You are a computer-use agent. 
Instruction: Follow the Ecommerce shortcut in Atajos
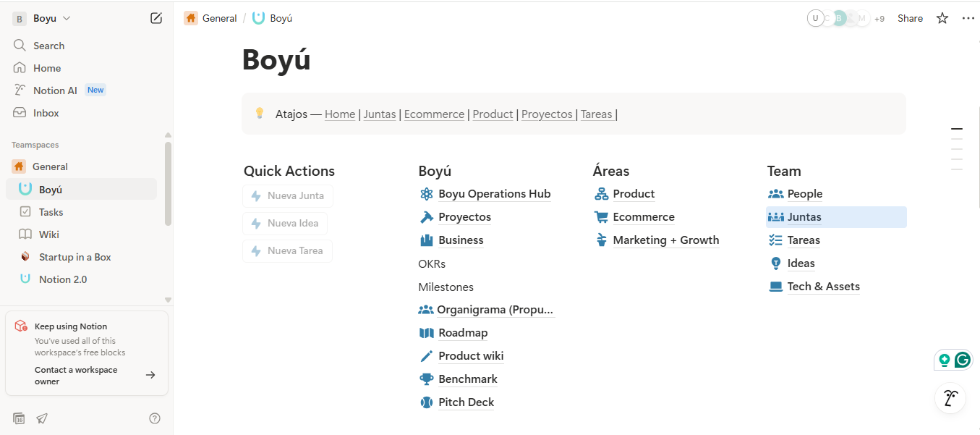point(434,114)
